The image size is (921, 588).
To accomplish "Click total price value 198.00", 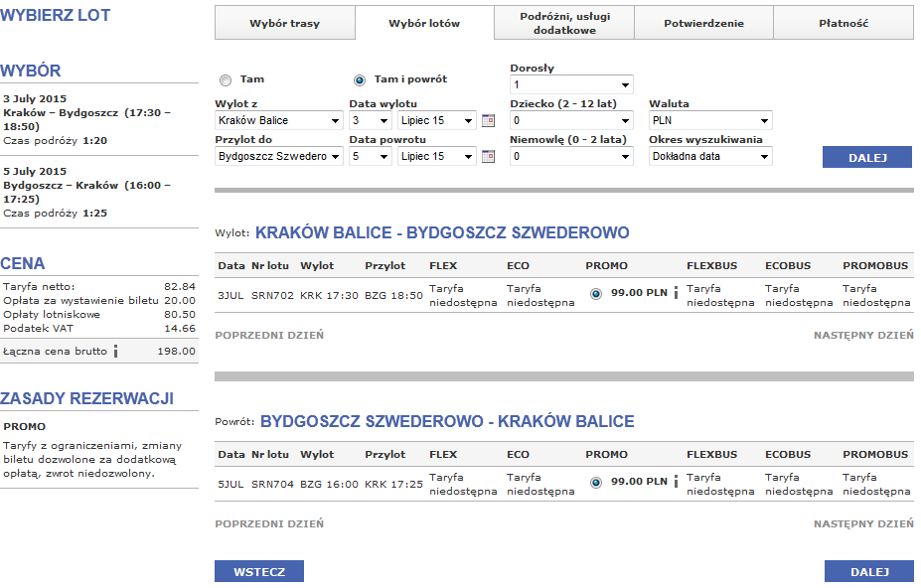I will pyautogui.click(x=176, y=352).
